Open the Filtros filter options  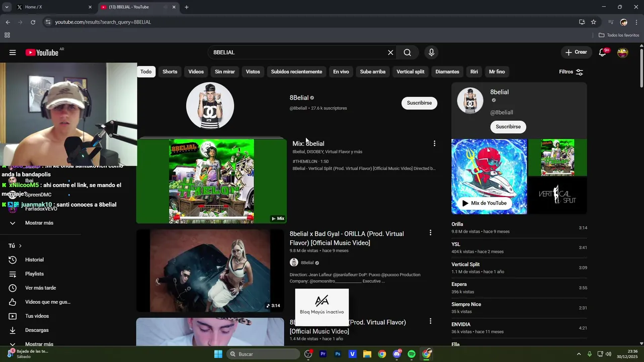[x=571, y=72]
